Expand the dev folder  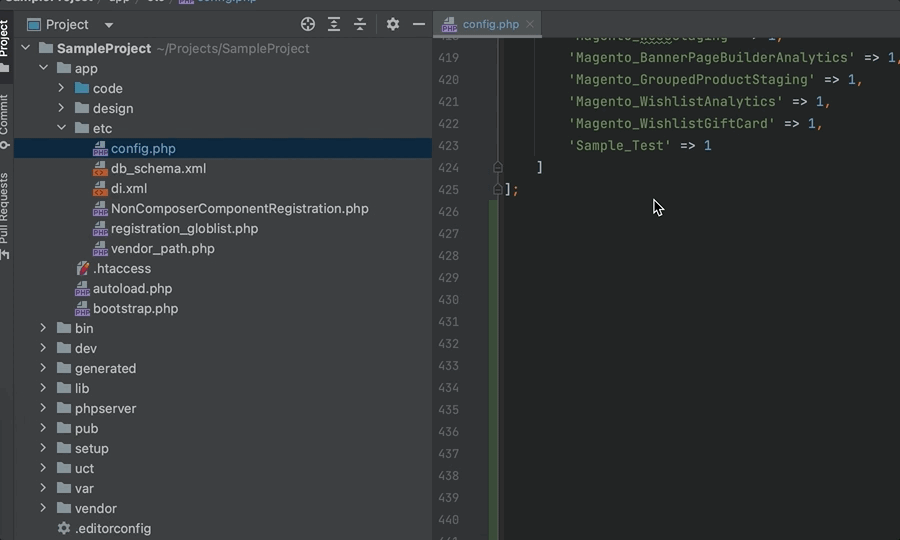pos(43,348)
